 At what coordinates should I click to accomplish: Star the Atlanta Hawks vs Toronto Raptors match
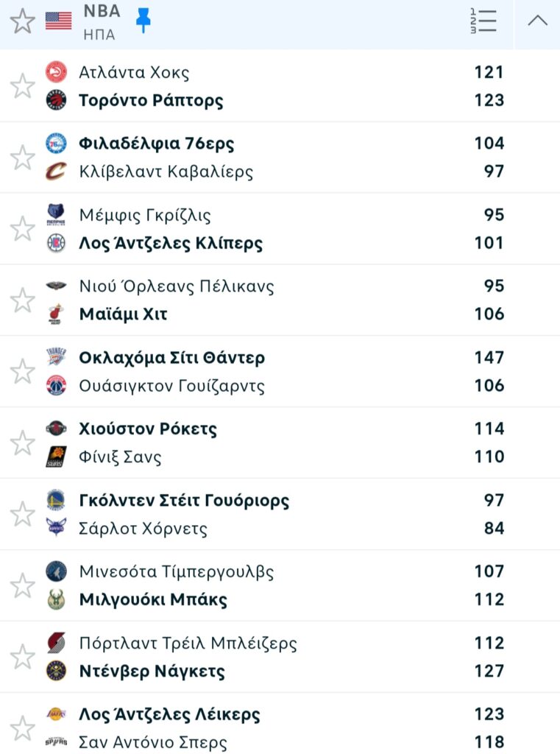click(x=23, y=86)
